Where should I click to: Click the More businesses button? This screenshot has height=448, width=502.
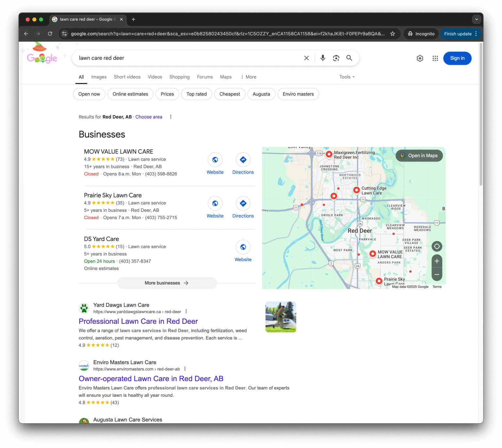click(x=167, y=283)
